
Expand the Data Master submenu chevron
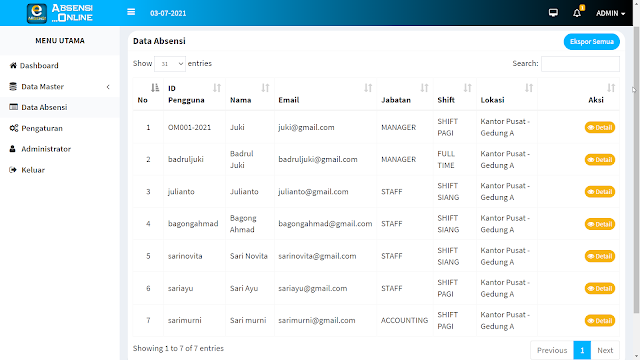click(108, 87)
